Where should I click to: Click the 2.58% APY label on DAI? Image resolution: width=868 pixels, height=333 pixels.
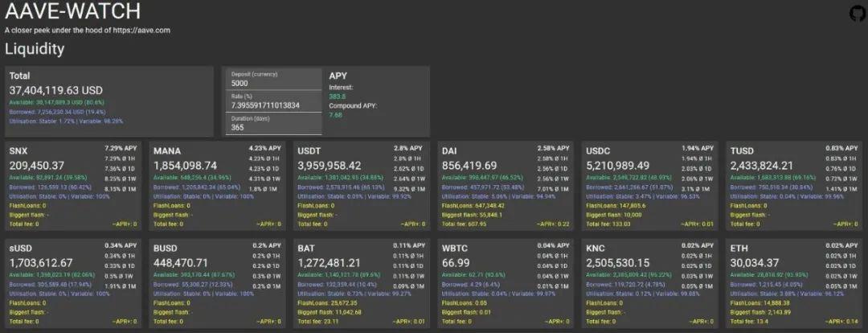[x=553, y=149]
